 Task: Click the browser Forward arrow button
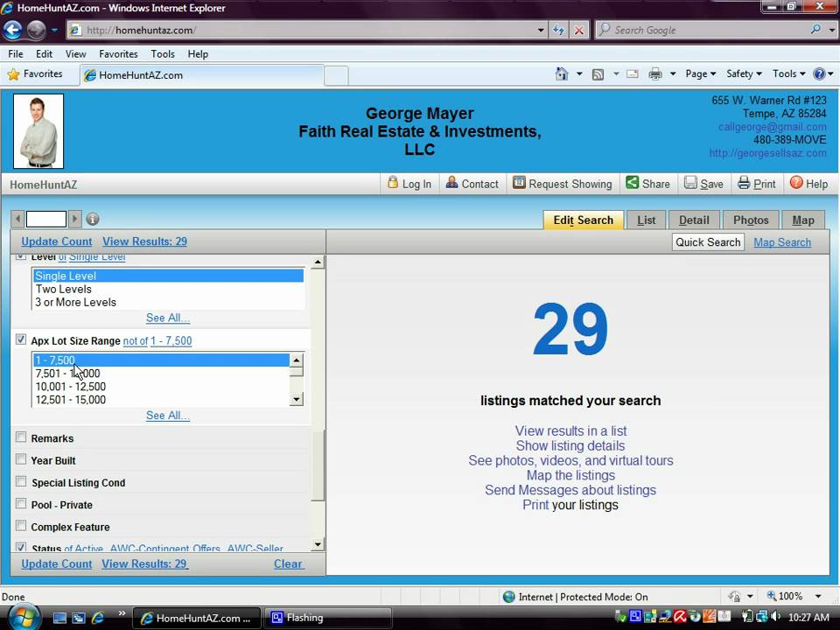point(36,30)
